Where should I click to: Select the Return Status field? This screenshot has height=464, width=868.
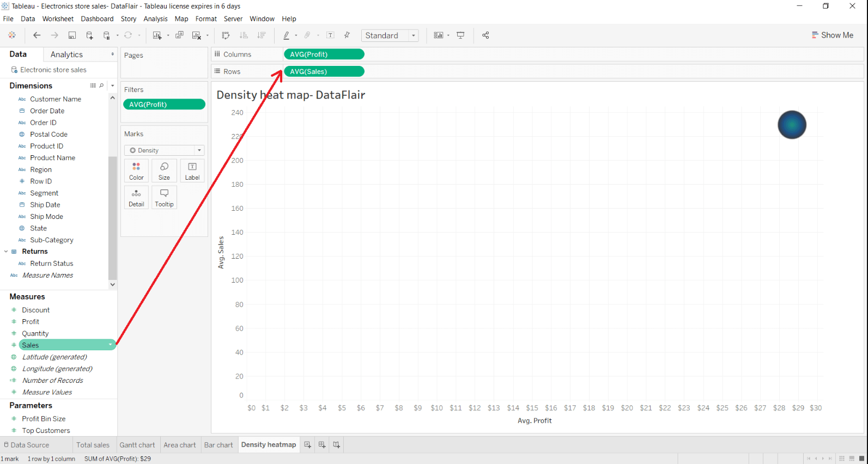pyautogui.click(x=52, y=263)
